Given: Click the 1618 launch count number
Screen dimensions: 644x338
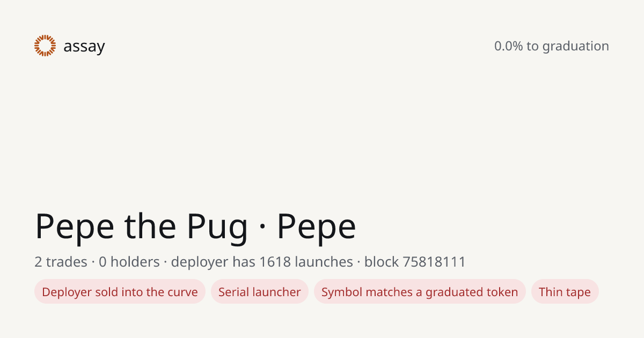Looking at the screenshot, I should point(275,262).
